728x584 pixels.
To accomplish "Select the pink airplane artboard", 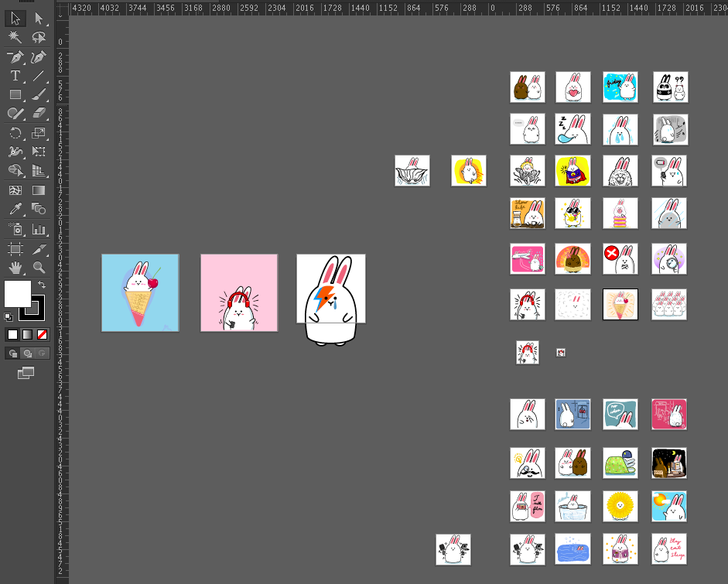I will 528,258.
